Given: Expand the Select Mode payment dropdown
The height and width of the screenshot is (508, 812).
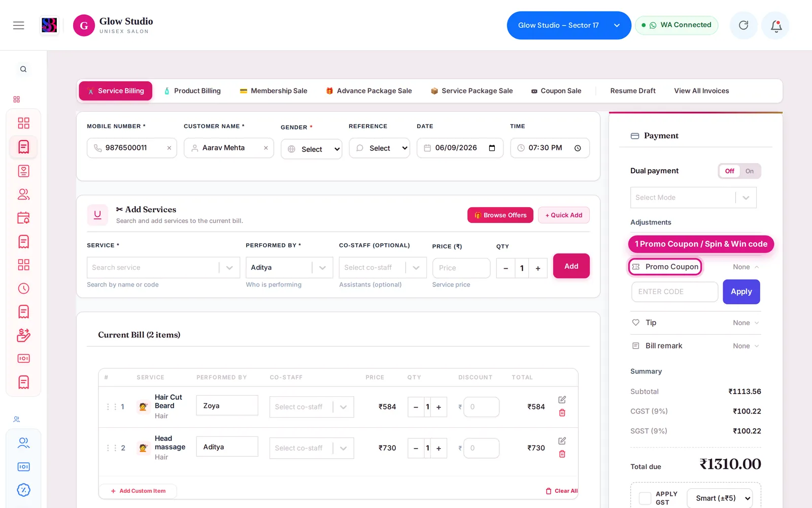Looking at the screenshot, I should click(x=693, y=198).
